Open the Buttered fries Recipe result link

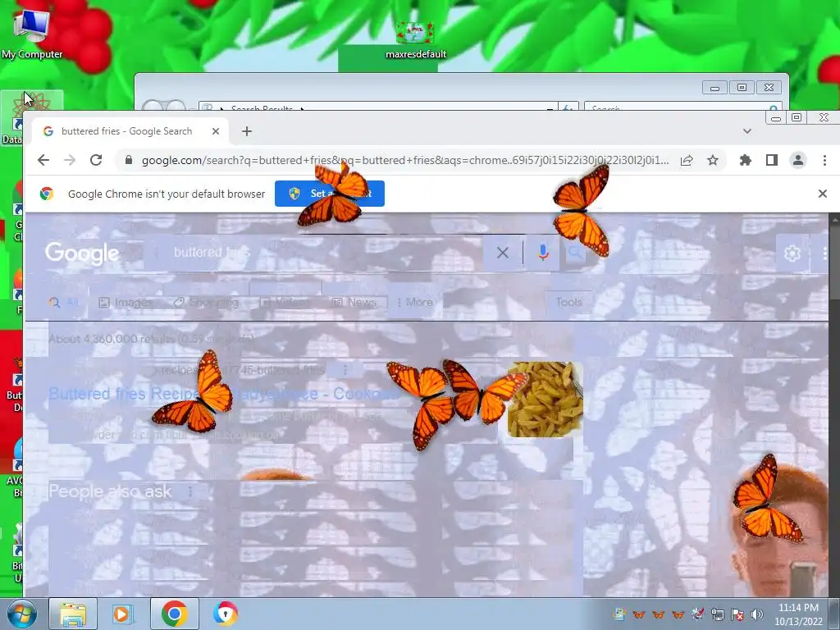224,394
